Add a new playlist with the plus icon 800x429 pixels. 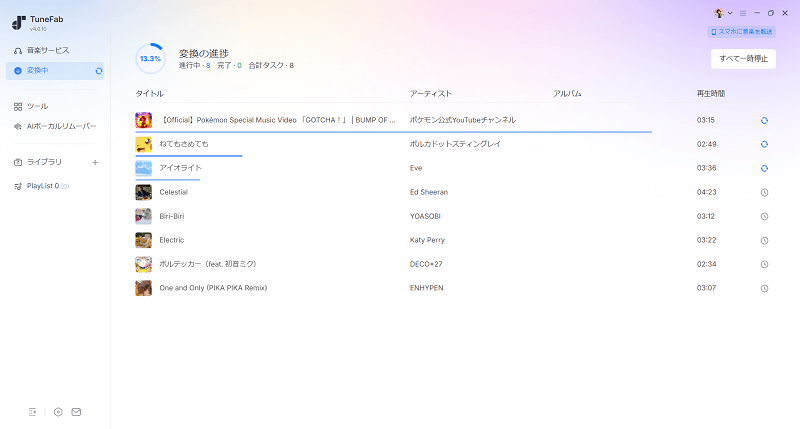coord(95,162)
